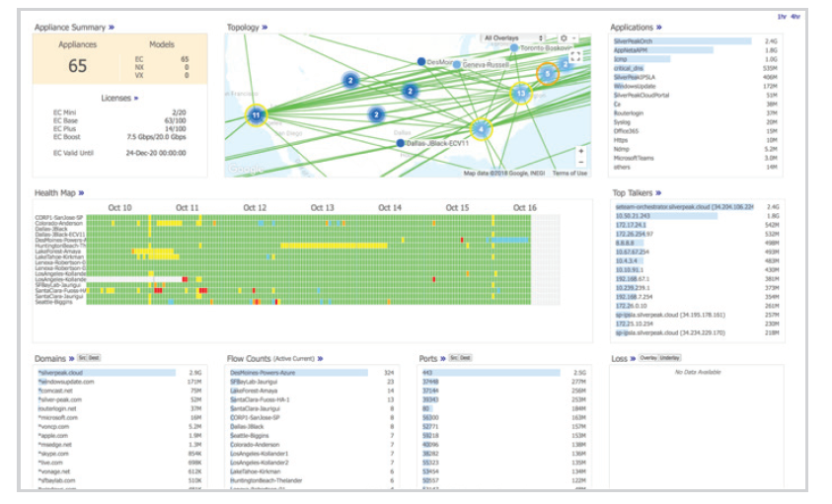832x504 pixels.
Task: Click the SilverPeakOrch application bar
Action: coord(682,41)
